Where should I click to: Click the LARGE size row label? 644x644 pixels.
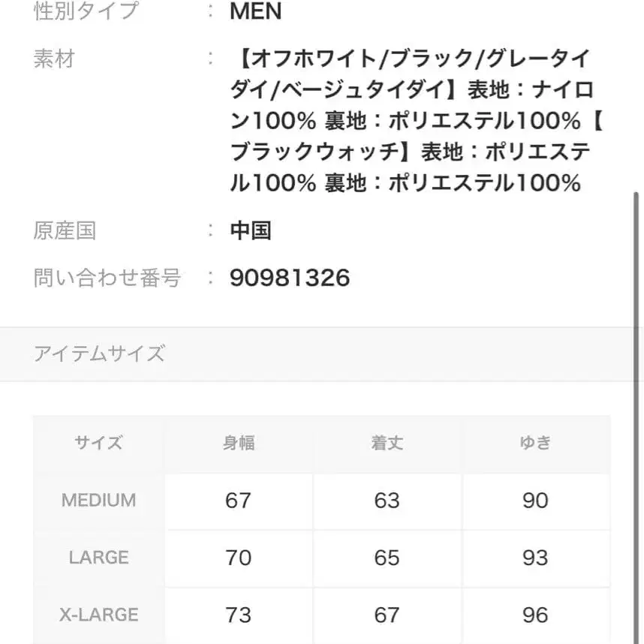[98, 558]
